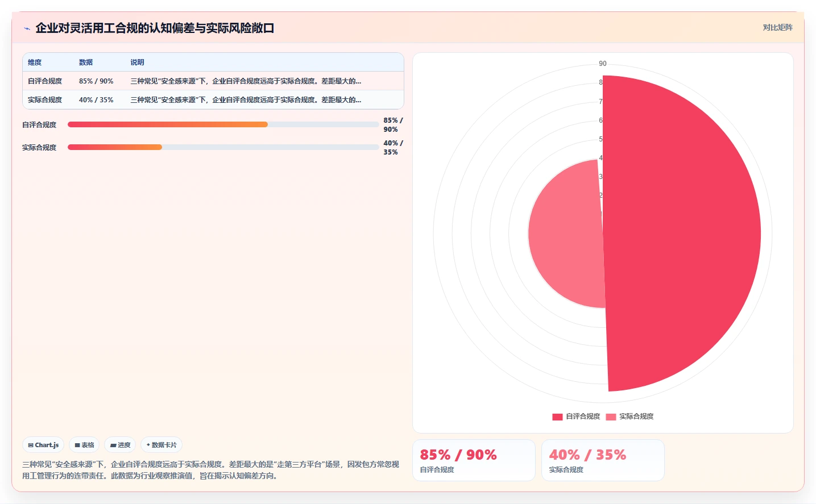Click the 实际合规度 progress bar
Screen dimensions: 816x504
(x=223, y=147)
